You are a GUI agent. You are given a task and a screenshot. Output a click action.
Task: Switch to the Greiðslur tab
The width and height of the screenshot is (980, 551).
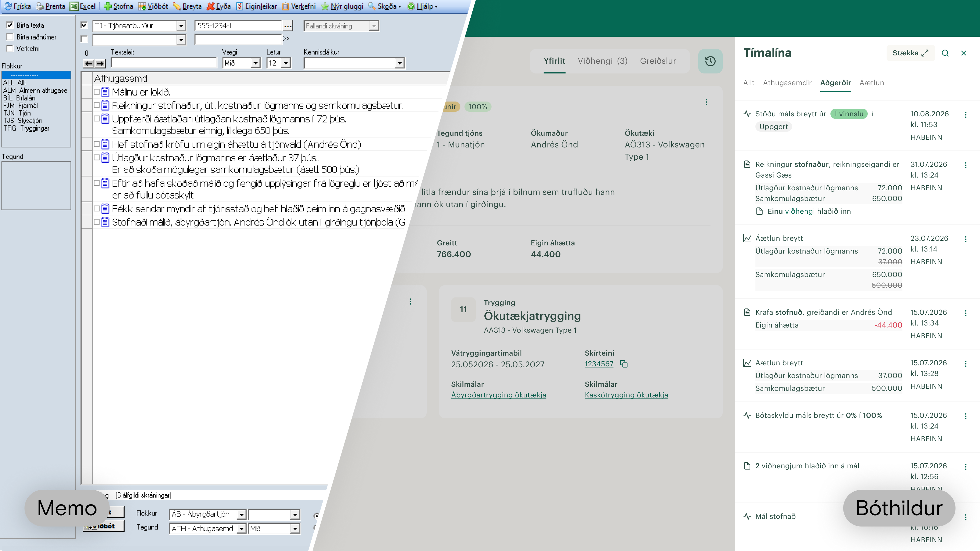coord(658,61)
